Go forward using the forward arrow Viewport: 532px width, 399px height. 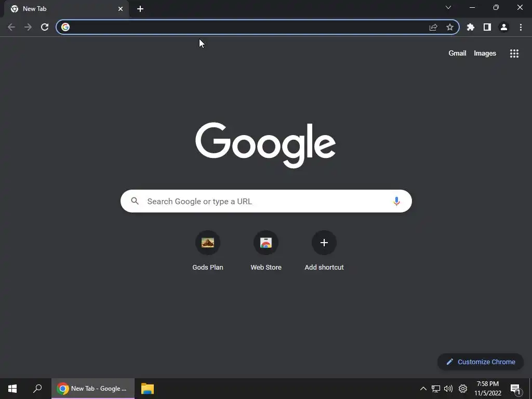pos(28,27)
